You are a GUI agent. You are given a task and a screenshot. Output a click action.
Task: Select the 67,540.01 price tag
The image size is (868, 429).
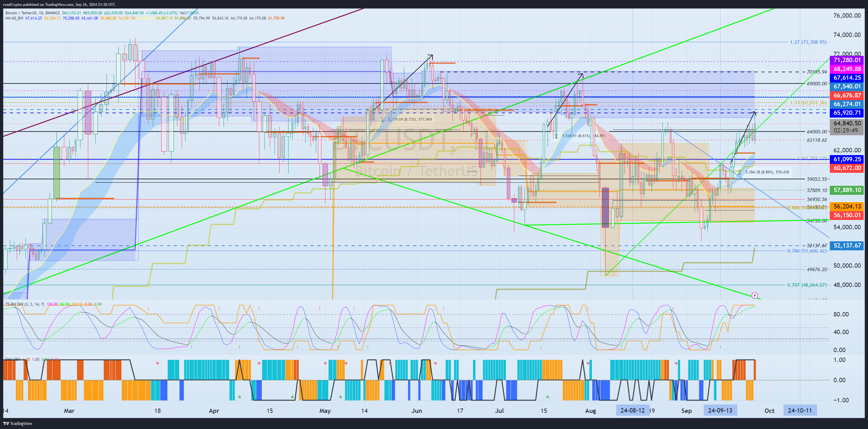click(x=847, y=87)
